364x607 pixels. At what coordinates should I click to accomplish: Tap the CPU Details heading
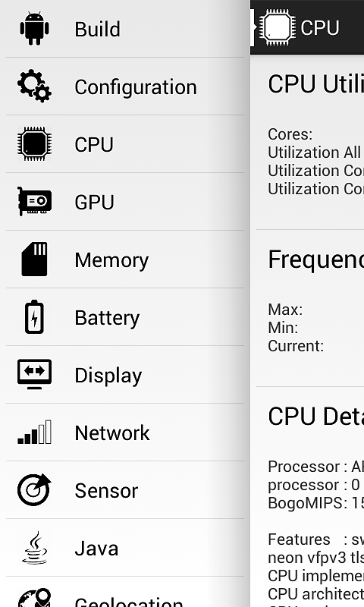tap(315, 417)
